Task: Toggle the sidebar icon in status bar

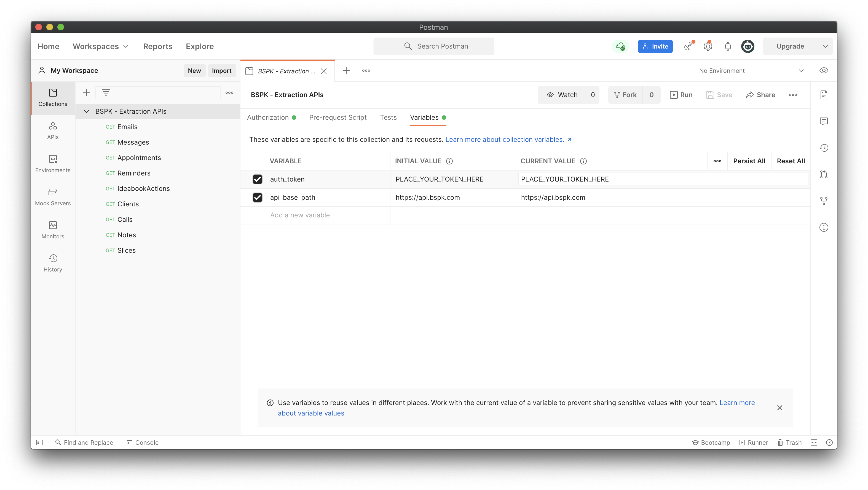Action: tap(40, 443)
